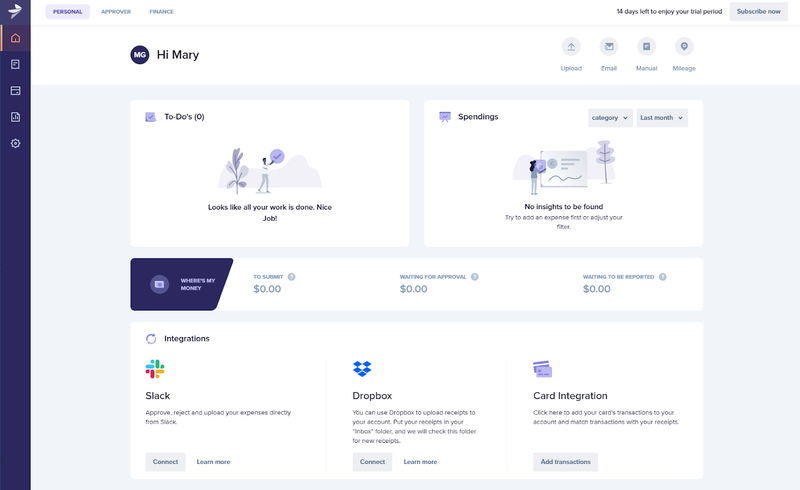This screenshot has height=490, width=800.
Task: Open the Home dashboard in the sidebar
Action: point(15,38)
